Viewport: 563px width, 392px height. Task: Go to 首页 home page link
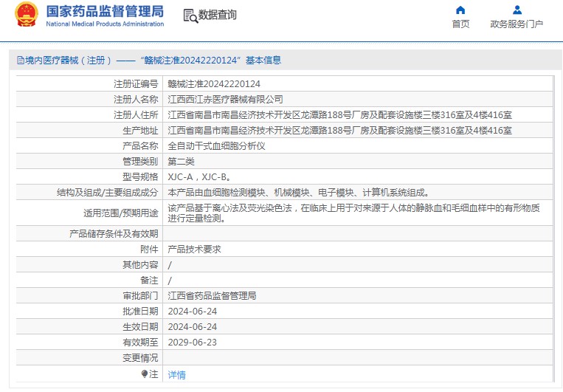coord(460,24)
